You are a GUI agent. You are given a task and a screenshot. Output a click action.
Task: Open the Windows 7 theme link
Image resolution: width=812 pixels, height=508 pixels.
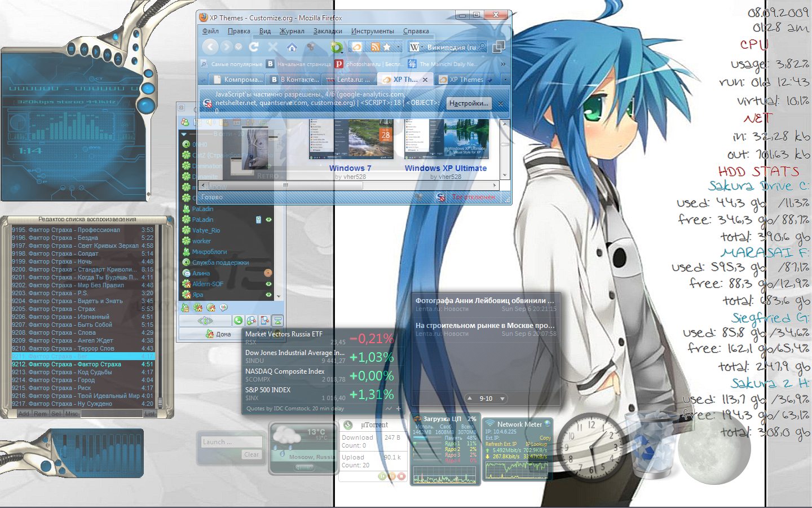click(350, 168)
